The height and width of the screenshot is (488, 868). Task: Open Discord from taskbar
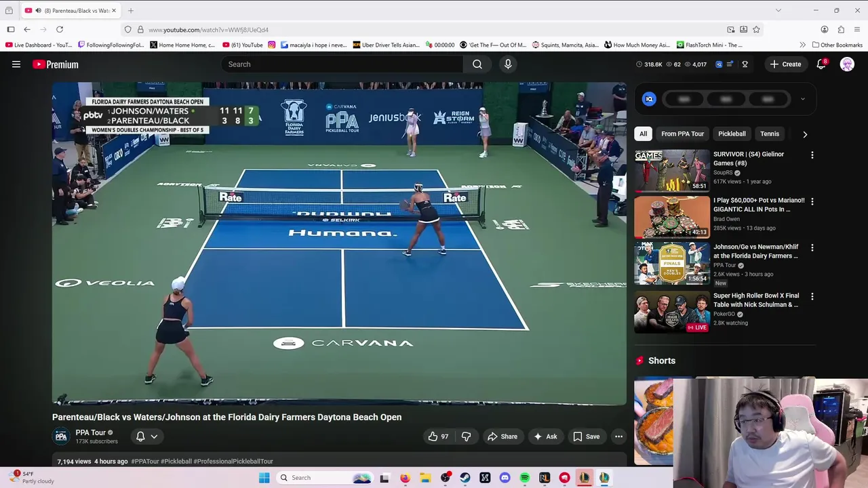coord(505,478)
